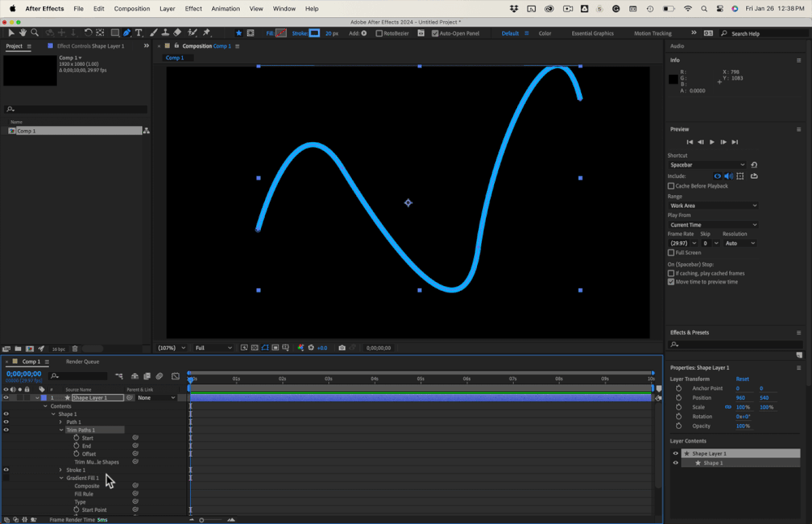812x524 pixels.
Task: Select the Type tool
Action: coord(138,33)
